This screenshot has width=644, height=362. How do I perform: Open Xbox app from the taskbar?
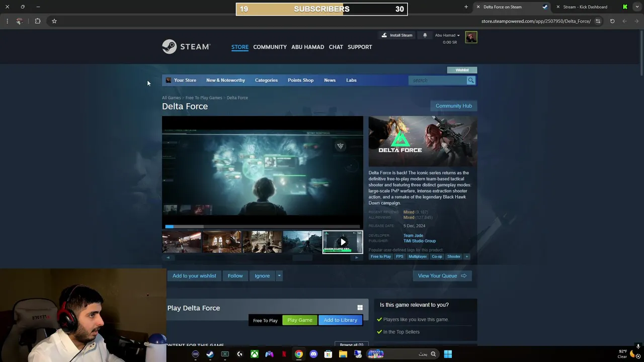coord(255,354)
